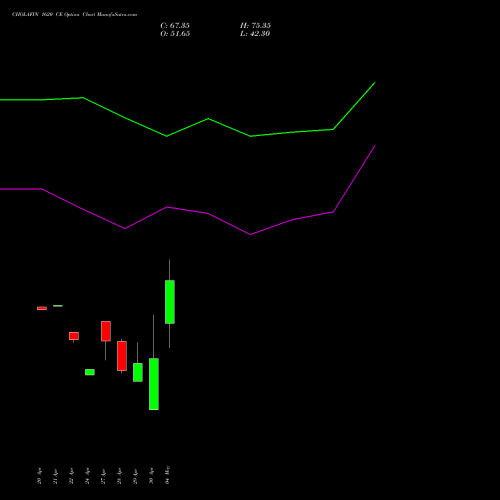The height and width of the screenshot is (500, 500).
Task: Click the green 29 Apr candlestick body
Action: coord(138,372)
